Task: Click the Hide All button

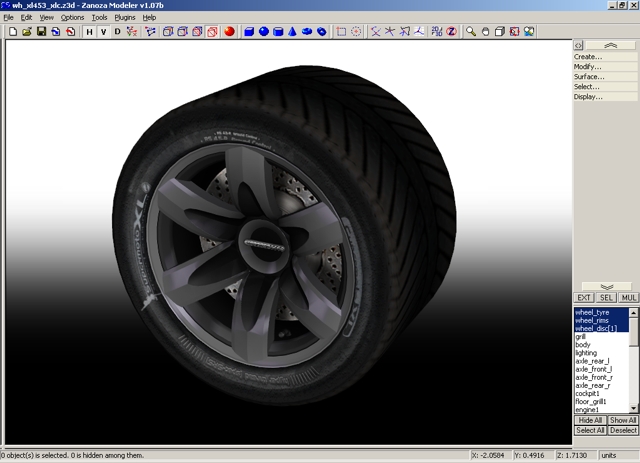Action: [x=590, y=420]
